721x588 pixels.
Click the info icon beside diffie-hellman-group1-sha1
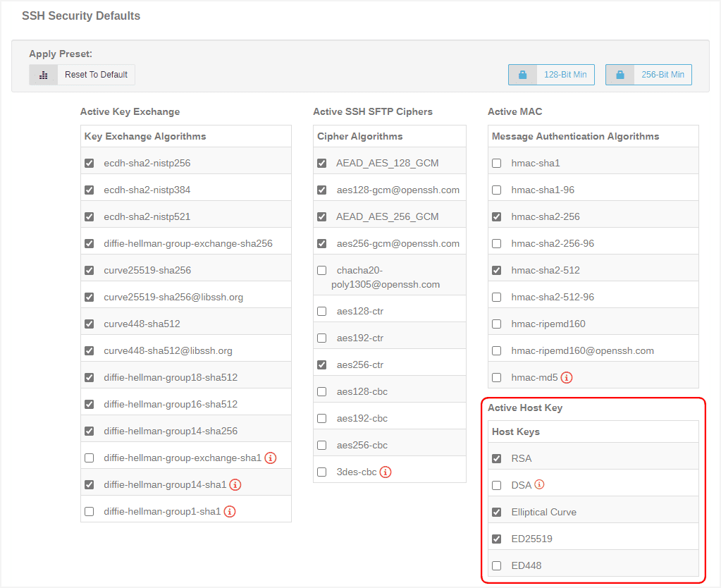230,511
